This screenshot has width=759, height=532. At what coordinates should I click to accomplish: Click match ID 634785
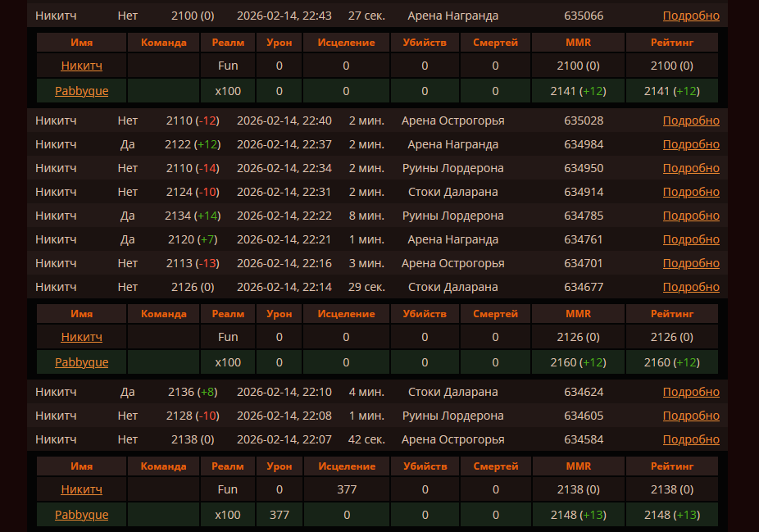click(584, 216)
